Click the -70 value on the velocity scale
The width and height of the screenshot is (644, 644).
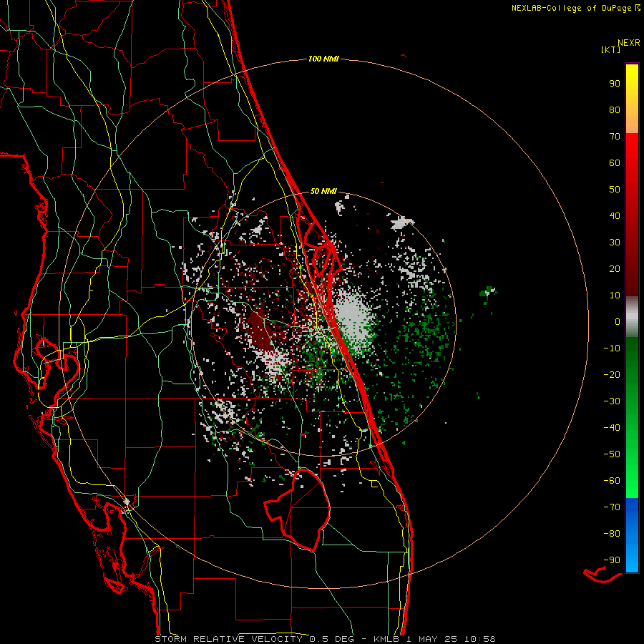(x=612, y=507)
